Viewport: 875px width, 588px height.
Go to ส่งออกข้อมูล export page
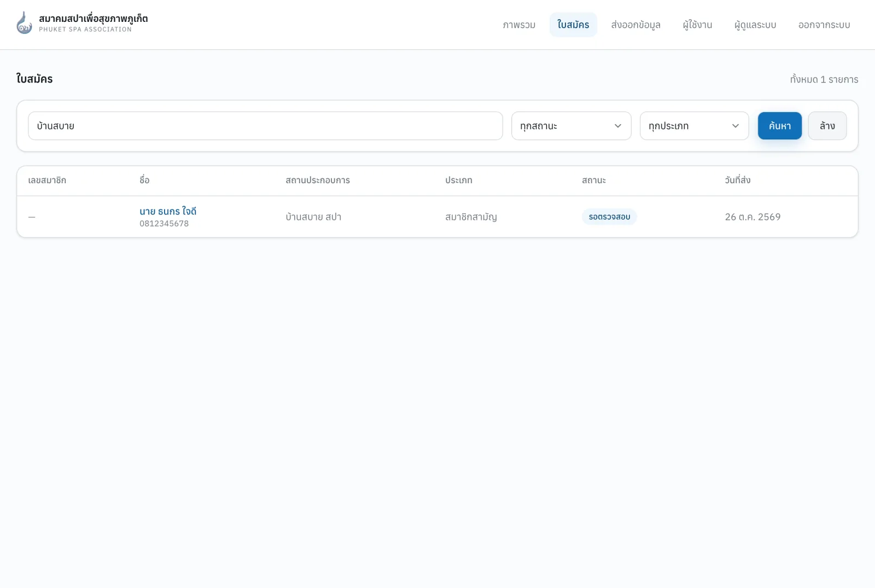[x=635, y=25]
